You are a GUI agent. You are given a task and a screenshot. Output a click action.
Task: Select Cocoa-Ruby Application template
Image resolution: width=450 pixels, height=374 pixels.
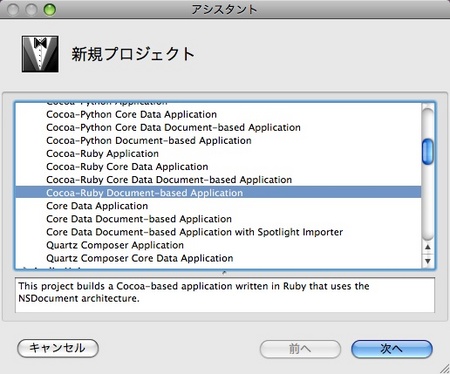(218, 153)
